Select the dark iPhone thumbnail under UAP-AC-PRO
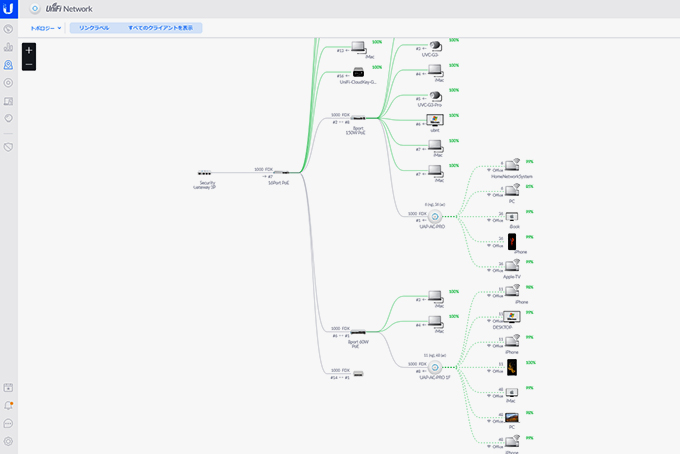The image size is (680, 454). [512, 242]
